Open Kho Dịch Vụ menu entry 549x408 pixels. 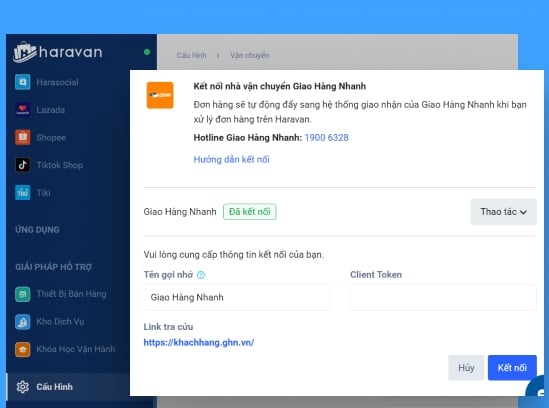[60, 321]
